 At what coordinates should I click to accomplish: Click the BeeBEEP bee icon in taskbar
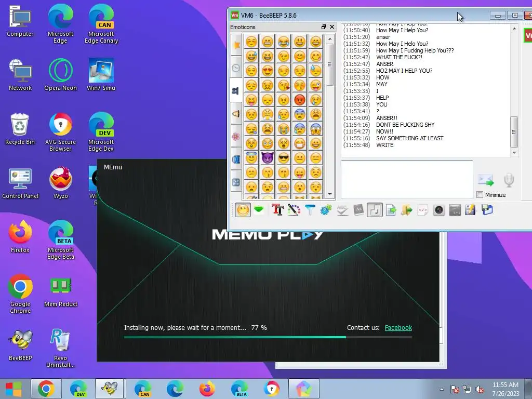[109, 389]
